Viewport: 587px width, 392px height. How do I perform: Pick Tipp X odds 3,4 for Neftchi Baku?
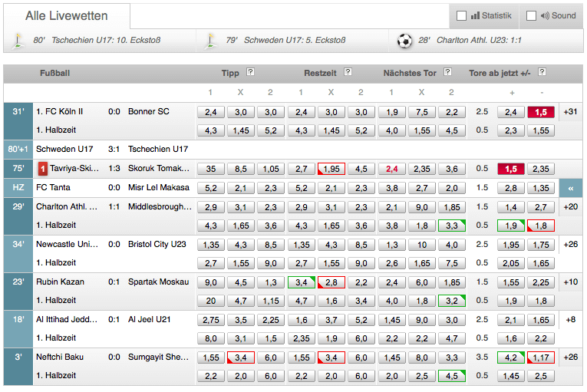click(x=241, y=357)
